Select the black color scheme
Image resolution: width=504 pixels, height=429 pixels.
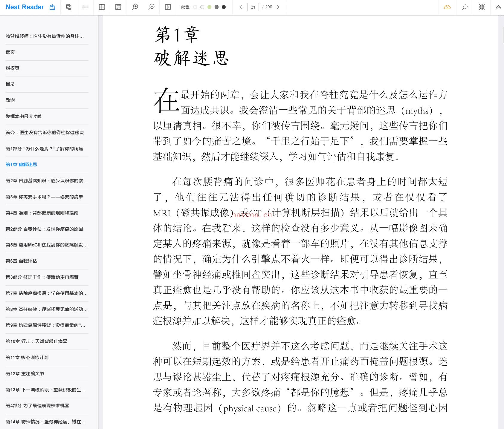[224, 7]
